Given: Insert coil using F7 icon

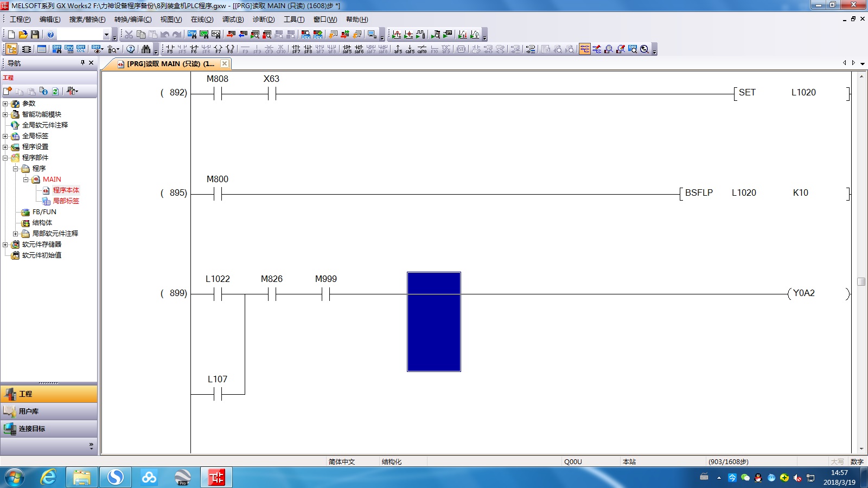Looking at the screenshot, I should tap(218, 49).
